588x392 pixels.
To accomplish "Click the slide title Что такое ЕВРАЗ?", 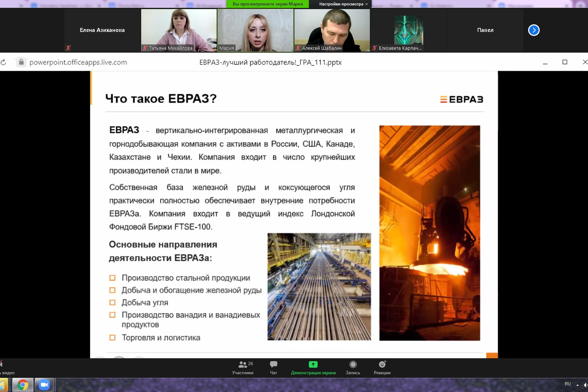I will [x=161, y=98].
